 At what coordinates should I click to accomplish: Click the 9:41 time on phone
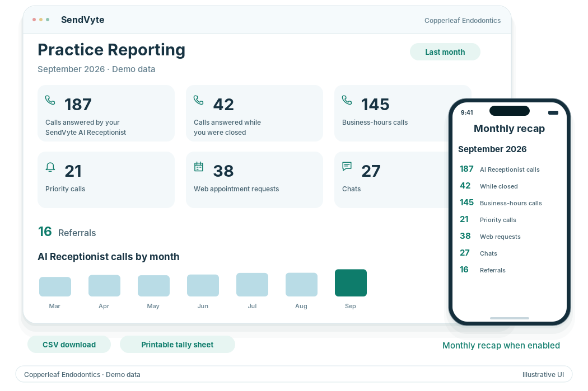tap(467, 113)
